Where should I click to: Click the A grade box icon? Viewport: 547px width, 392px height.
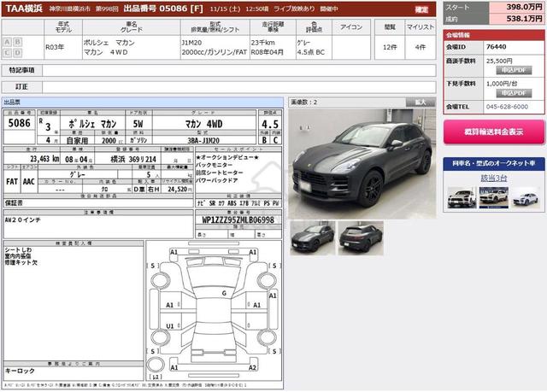(7, 42)
